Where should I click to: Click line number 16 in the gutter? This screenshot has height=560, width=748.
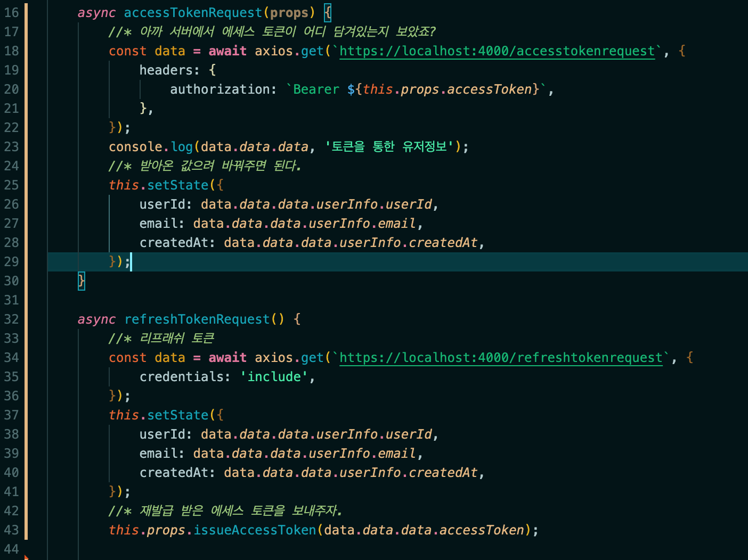[11, 13]
